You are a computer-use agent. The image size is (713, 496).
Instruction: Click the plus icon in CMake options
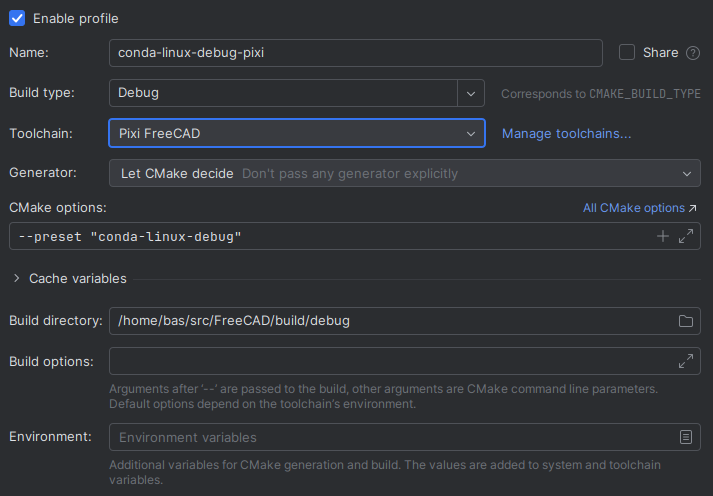(x=662, y=236)
